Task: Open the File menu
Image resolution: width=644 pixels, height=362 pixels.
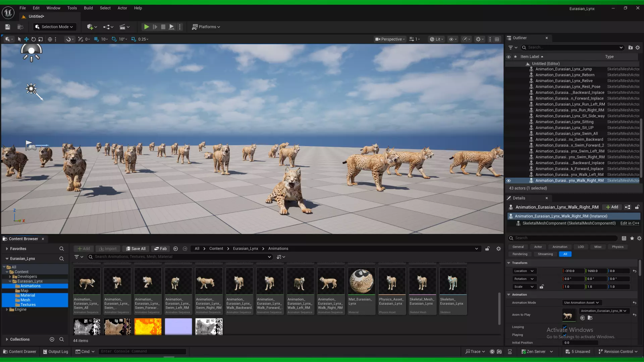Action: click(22, 8)
